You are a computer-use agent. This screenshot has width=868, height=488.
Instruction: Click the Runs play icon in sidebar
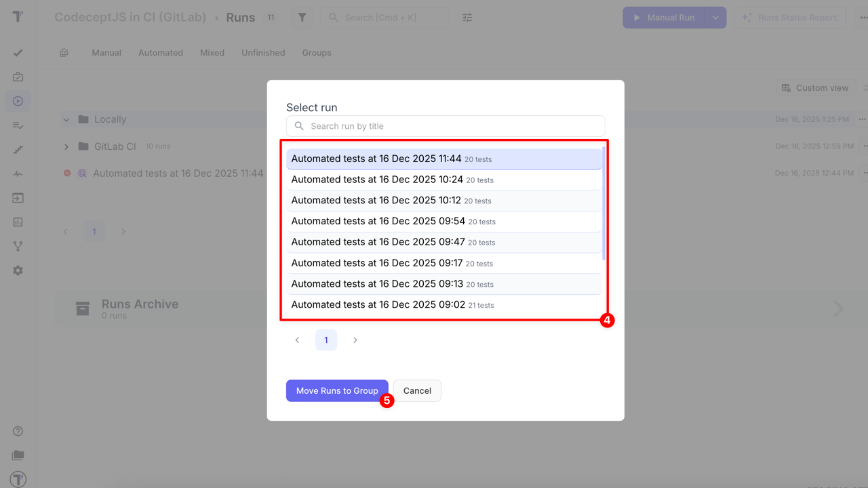coord(18,101)
